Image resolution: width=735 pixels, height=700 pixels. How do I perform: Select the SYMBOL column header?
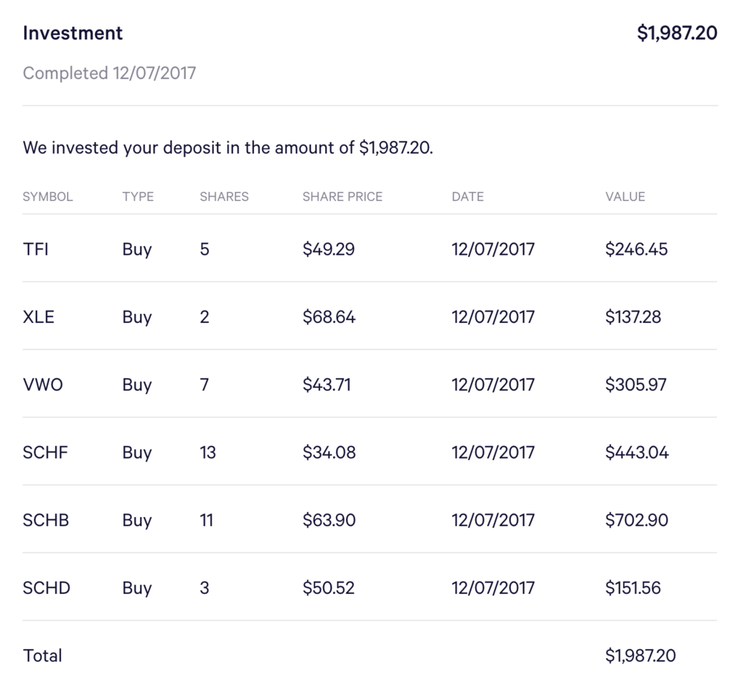(48, 197)
